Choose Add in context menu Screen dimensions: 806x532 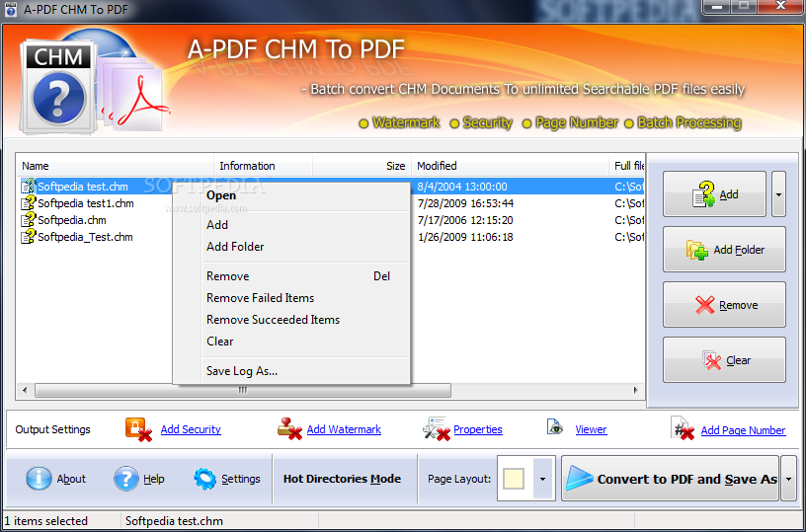pyautogui.click(x=291, y=225)
